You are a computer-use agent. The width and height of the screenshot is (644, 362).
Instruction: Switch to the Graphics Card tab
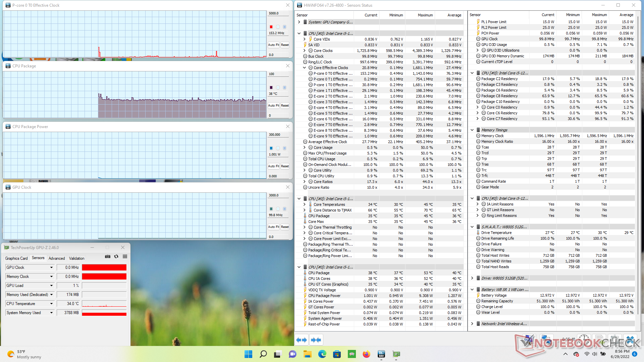(x=16, y=258)
